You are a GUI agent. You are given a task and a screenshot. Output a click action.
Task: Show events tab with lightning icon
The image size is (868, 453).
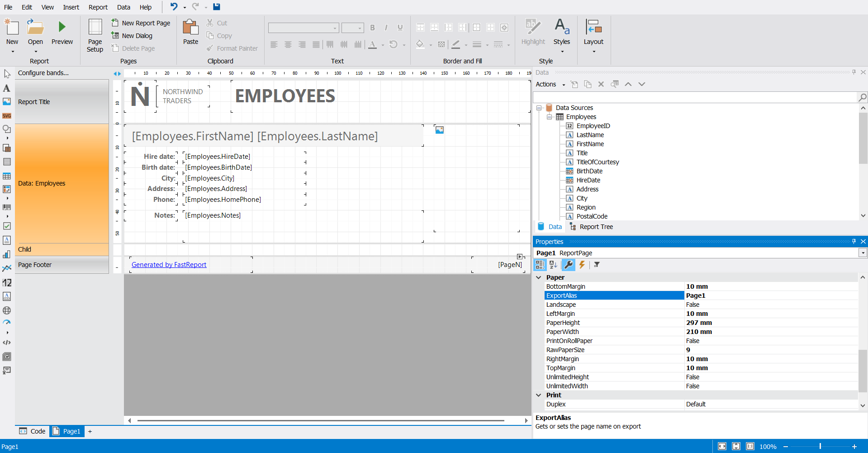coord(582,265)
